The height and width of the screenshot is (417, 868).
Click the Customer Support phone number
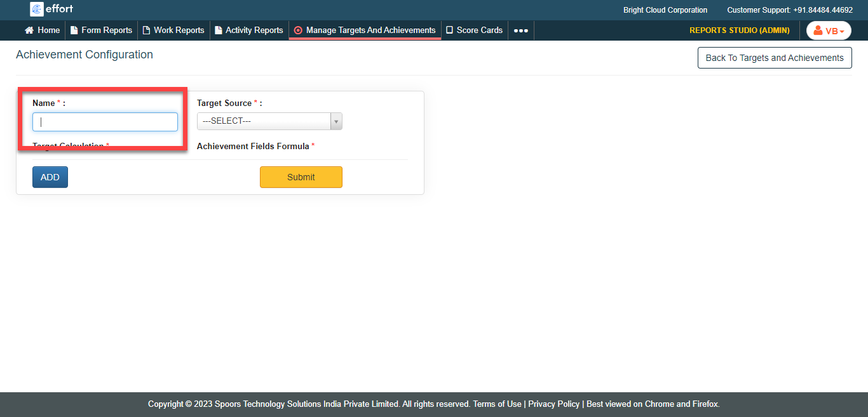click(822, 10)
